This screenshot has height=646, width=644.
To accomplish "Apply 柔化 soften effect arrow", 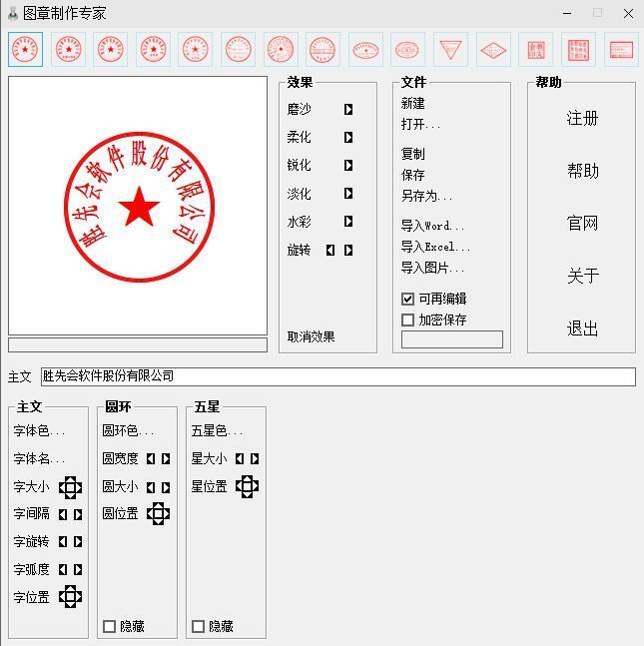I will 348,137.
